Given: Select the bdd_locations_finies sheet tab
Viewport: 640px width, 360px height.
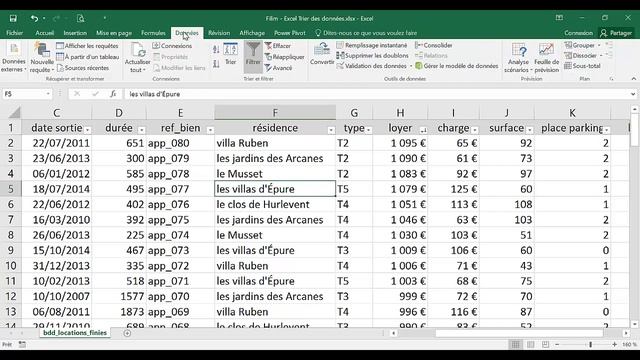Looking at the screenshot, I should [x=75, y=333].
